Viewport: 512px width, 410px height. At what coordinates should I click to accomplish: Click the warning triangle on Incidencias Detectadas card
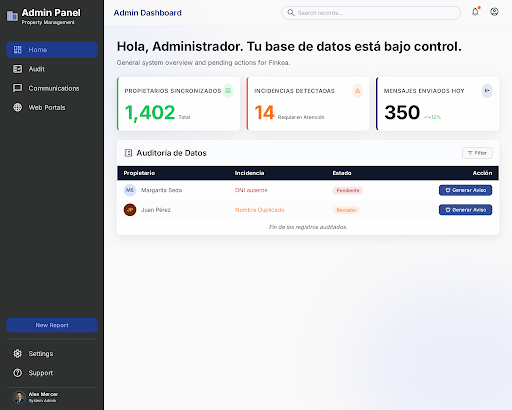click(x=357, y=91)
